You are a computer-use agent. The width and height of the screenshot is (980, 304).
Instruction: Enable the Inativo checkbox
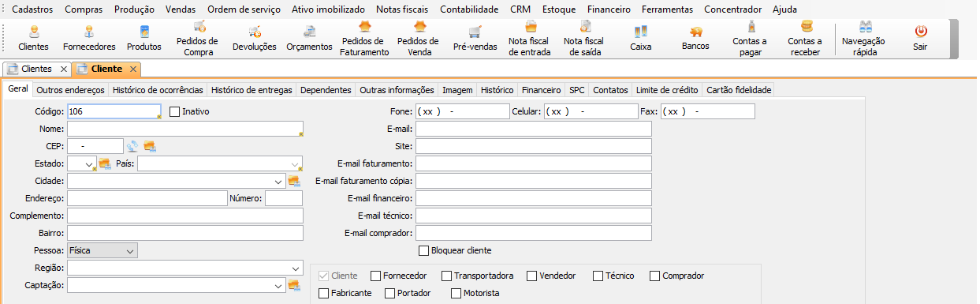click(x=175, y=112)
